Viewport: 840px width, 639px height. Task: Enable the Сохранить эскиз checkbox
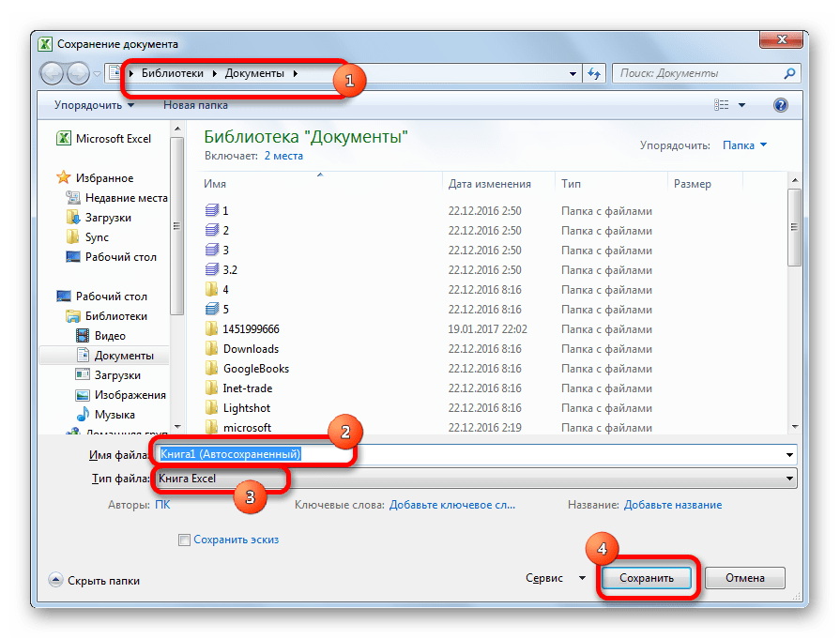tap(185, 540)
